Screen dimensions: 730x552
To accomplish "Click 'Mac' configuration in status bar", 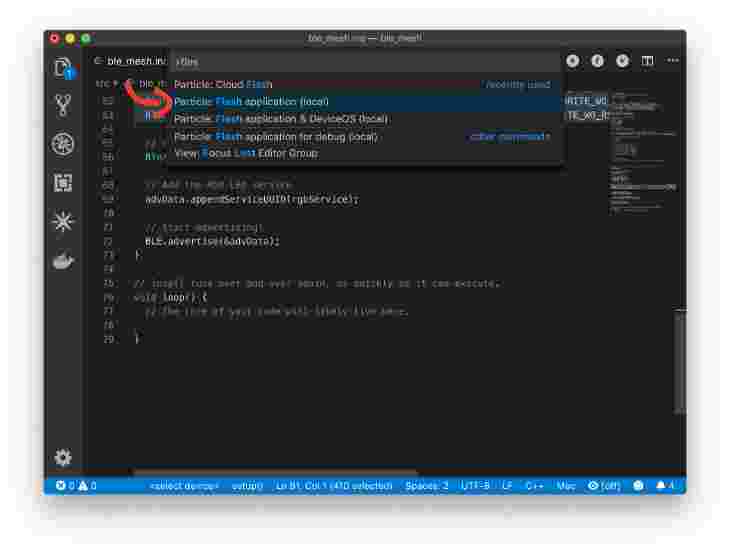I will (566, 485).
